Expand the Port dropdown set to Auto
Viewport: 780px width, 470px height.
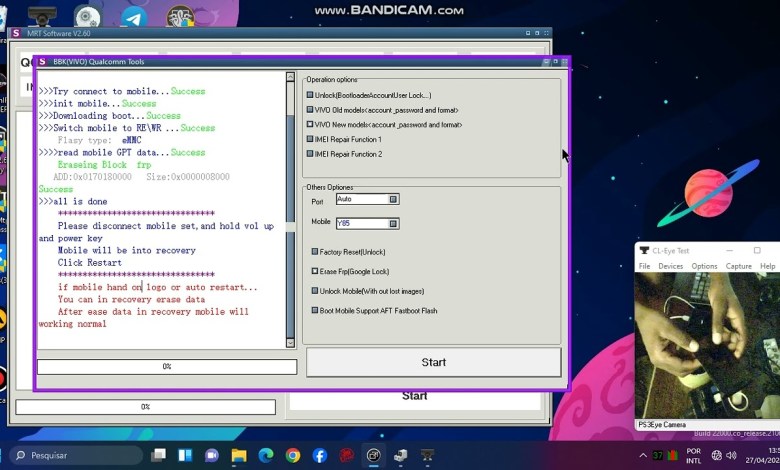(x=393, y=199)
